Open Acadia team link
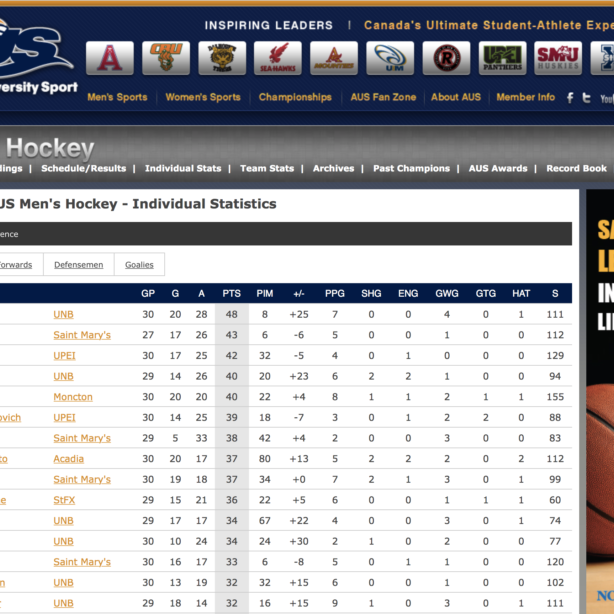614x614 pixels. point(69,459)
